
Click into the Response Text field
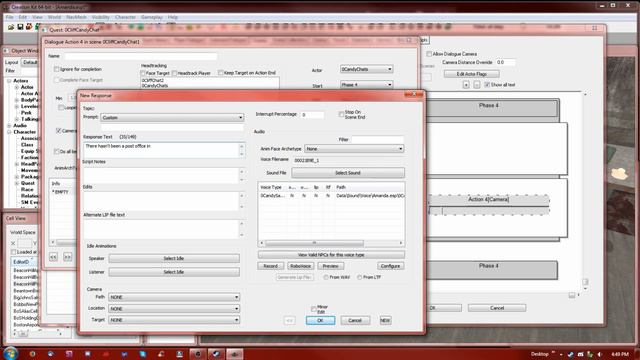[161, 150]
